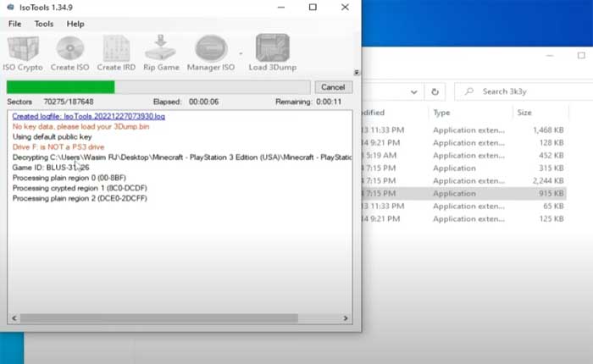Click the Search 3k3y field in Explorer
The width and height of the screenshot is (593, 364).
click(x=524, y=91)
